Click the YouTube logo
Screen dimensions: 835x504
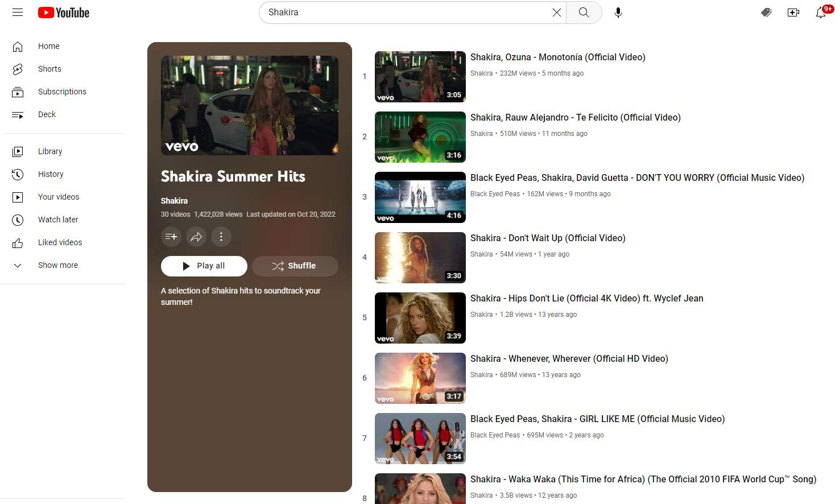(x=63, y=12)
